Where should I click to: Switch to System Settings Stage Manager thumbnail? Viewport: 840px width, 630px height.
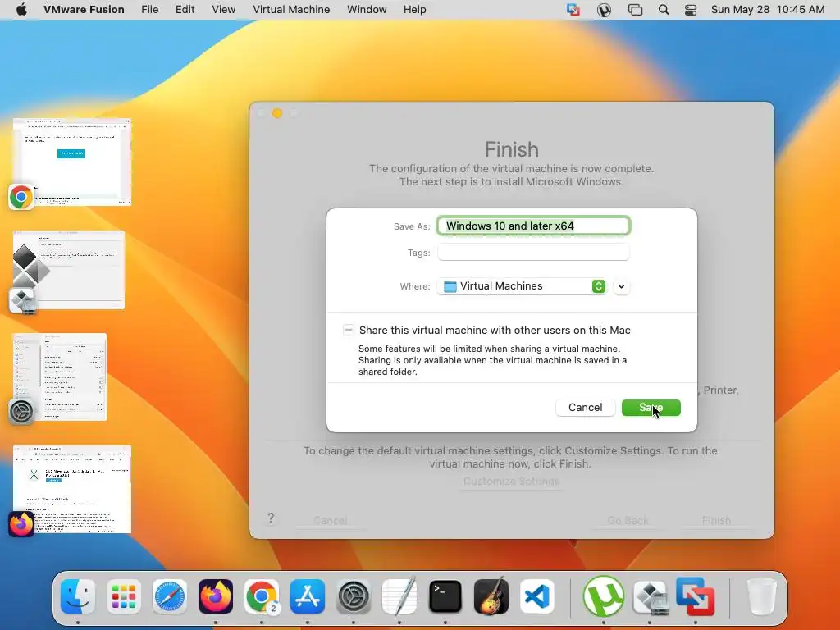(x=59, y=377)
